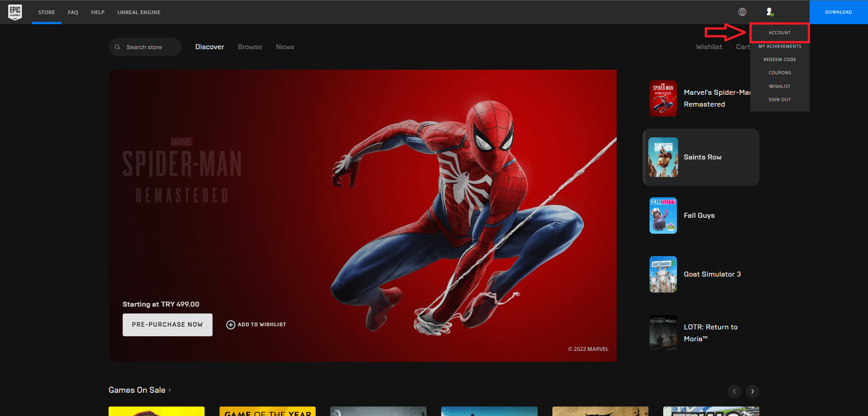Select Account from the user menu

pos(780,33)
